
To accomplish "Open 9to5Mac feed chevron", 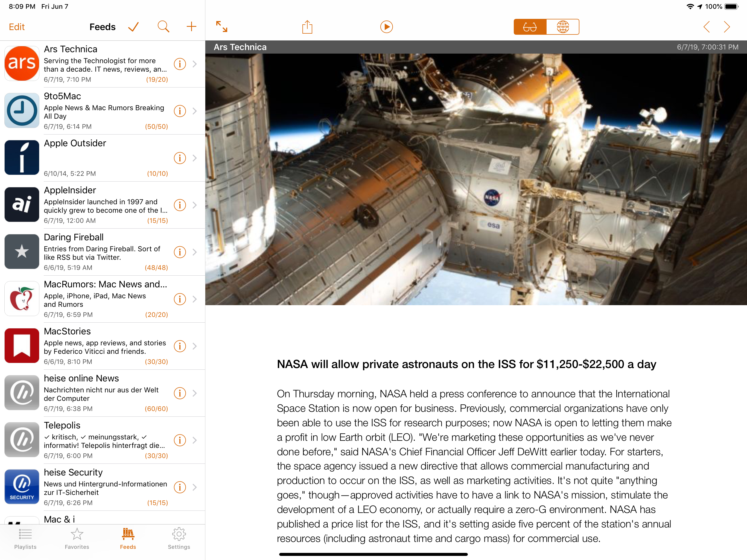I will click(195, 111).
